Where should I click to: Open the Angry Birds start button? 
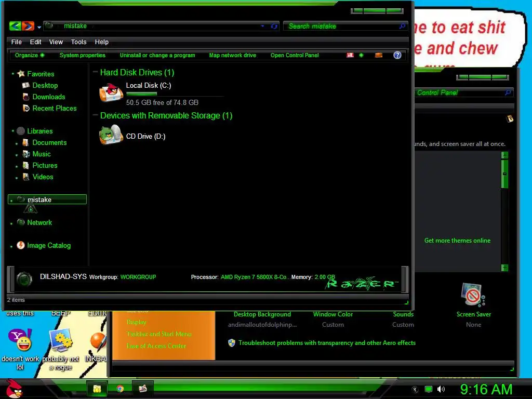(x=14, y=389)
